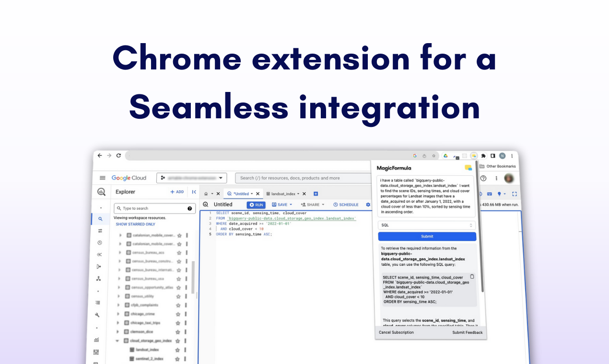Open the SQL language select in MagicFormula
The image size is (609, 364).
[x=427, y=225]
